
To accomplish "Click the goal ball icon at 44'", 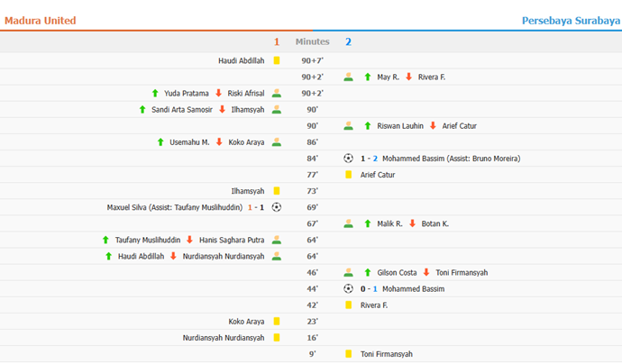I will pos(348,288).
